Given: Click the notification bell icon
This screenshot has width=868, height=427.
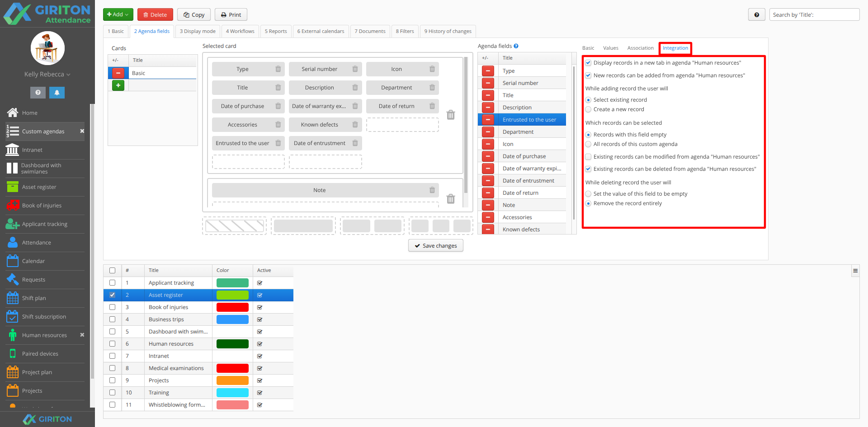Looking at the screenshot, I should [x=57, y=92].
